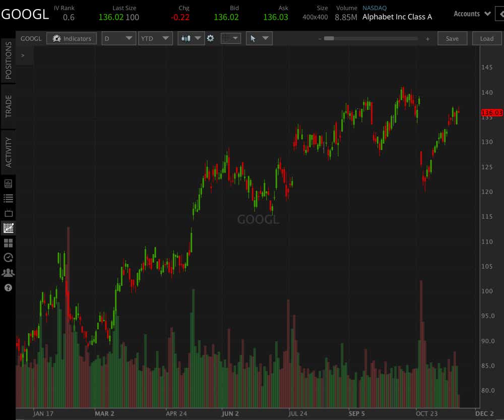The width and height of the screenshot is (504, 420).
Task: Click the chart zoom slider handle
Action: 329,39
